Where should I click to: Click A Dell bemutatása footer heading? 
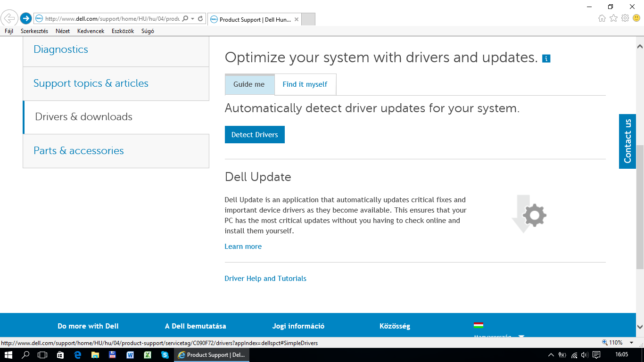coord(196,326)
